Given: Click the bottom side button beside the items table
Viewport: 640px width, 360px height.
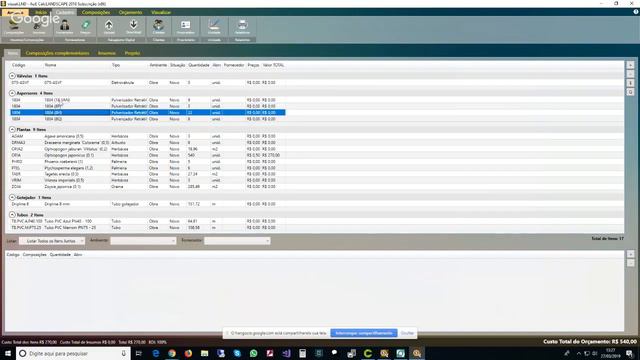Looking at the screenshot, I should (x=631, y=92).
